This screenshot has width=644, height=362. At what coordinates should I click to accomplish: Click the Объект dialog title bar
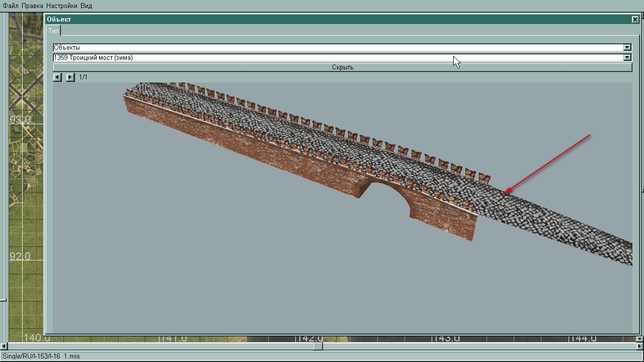[337, 19]
